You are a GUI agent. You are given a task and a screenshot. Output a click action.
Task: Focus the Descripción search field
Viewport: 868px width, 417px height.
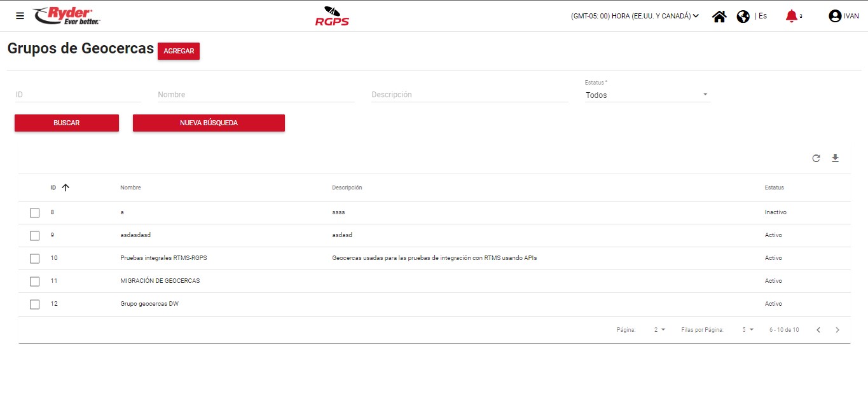469,95
